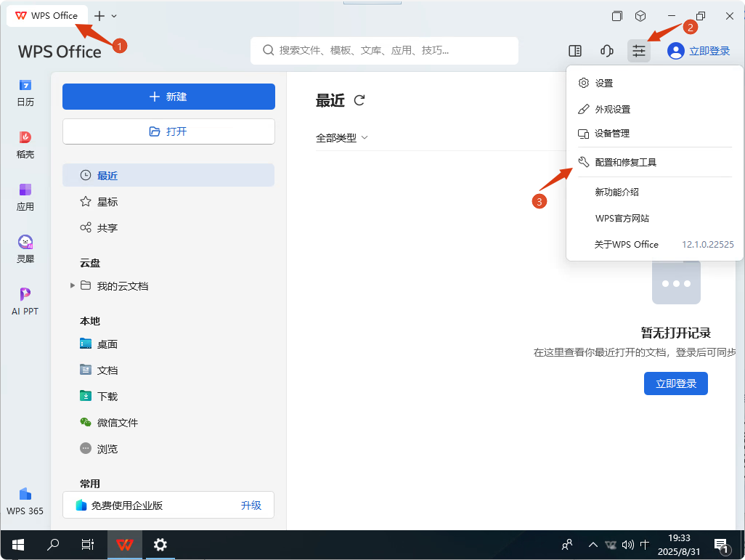Choose 外观设置 in the settings menu
The image size is (745, 560).
(612, 109)
